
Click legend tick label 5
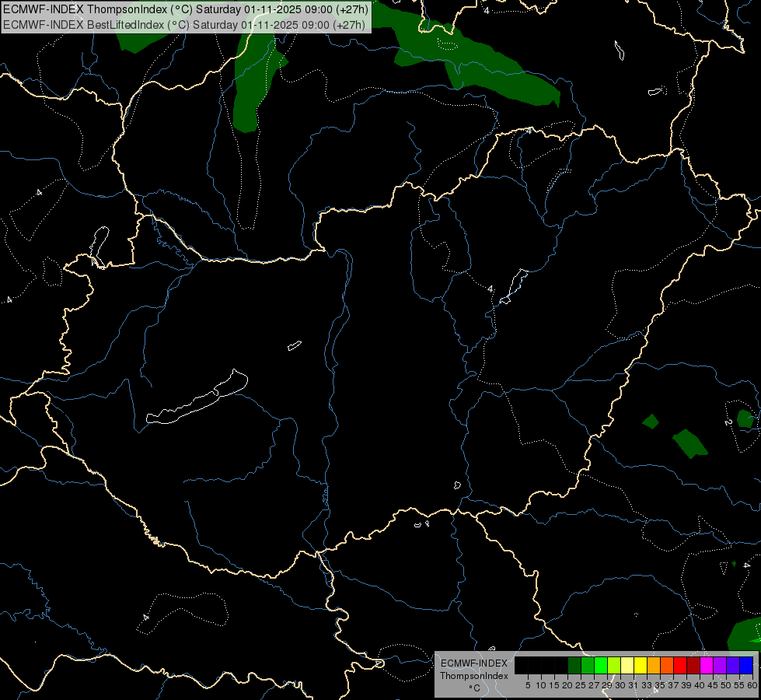coord(528,685)
